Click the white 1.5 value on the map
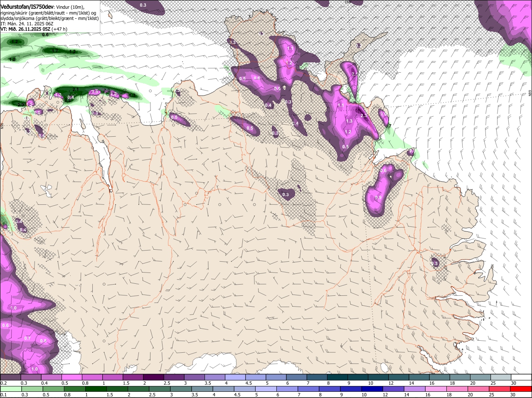The width and height of the screenshot is (532, 398). (95, 92)
